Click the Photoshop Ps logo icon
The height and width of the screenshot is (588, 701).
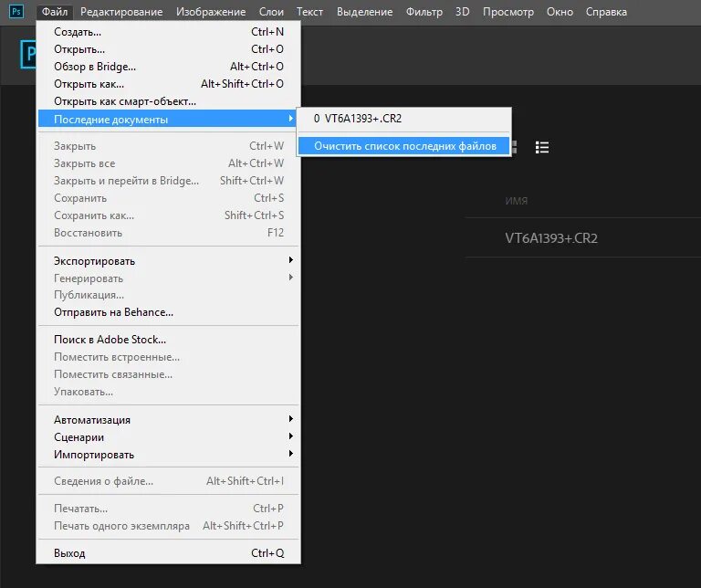(x=16, y=11)
